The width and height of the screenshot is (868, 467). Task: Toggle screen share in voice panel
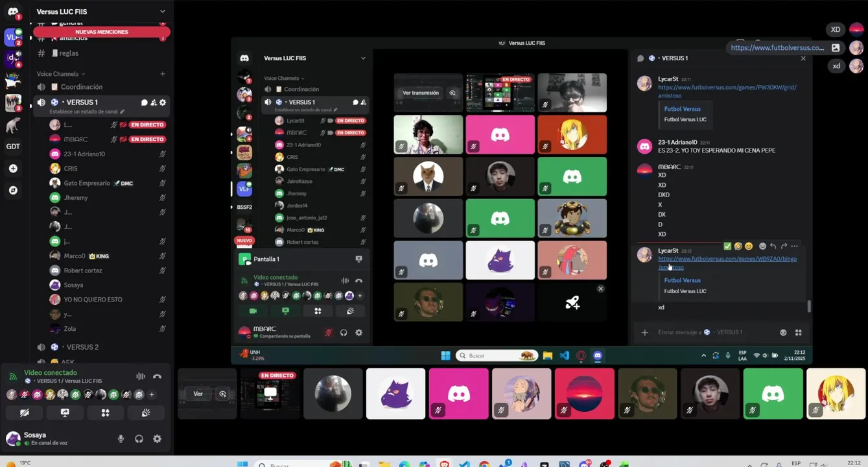pos(65,413)
